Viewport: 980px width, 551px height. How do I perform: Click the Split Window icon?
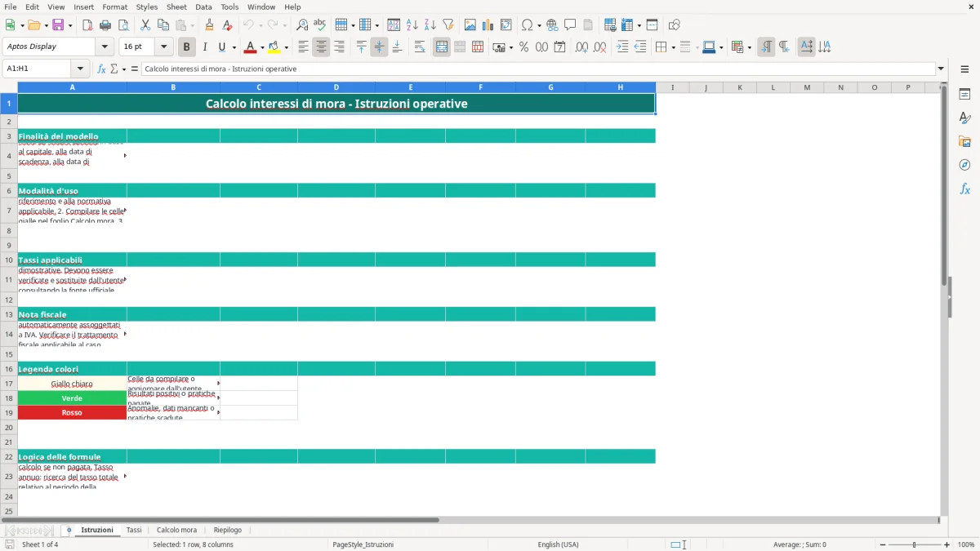[652, 25]
